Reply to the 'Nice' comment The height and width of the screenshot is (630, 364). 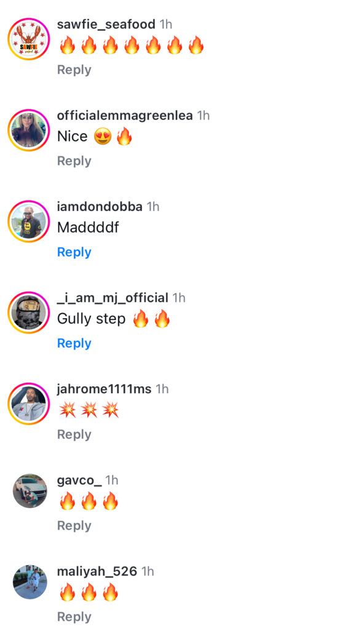click(74, 161)
